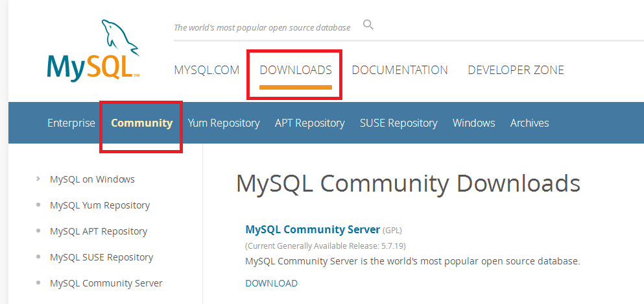Select the Enterprise sub-tab
Viewport: 644px width, 304px height.
71,123
